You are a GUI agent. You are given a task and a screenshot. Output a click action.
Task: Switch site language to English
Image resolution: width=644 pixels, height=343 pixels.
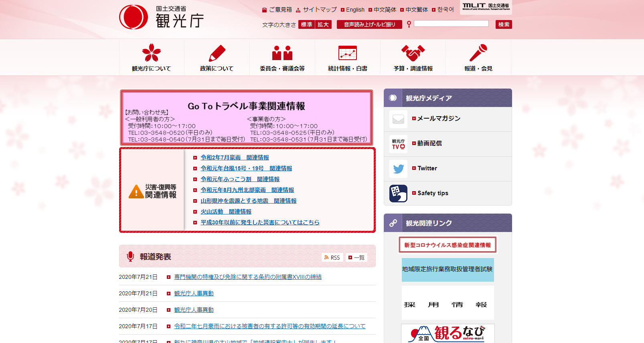tap(355, 10)
